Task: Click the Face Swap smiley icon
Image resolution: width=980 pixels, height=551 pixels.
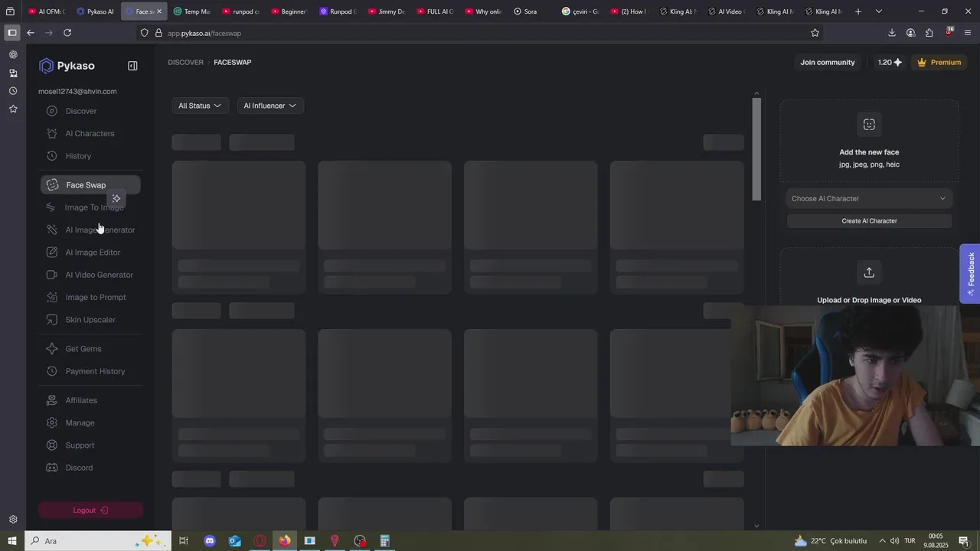Action: pos(52,185)
